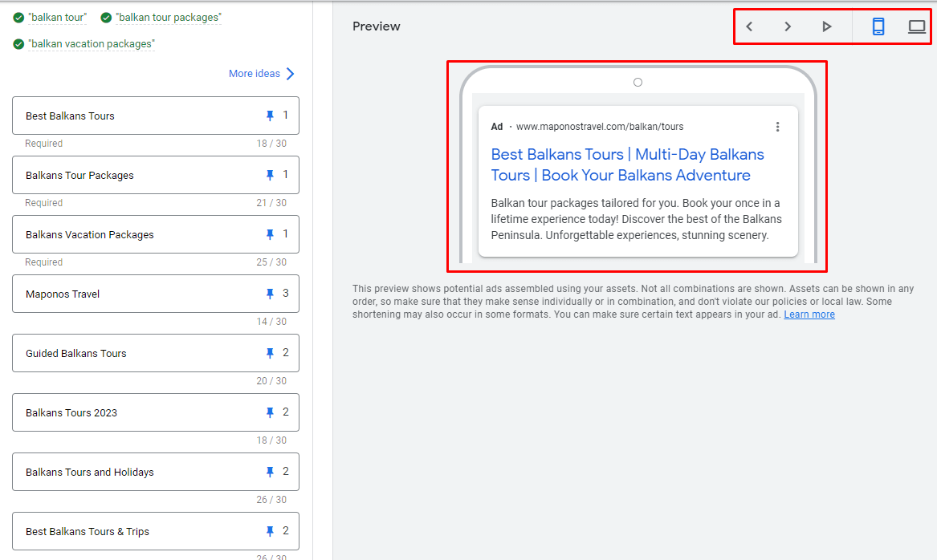Click the ad URL www.maponostravel.com/balkan/tours
The image size is (937, 560).
pos(599,127)
